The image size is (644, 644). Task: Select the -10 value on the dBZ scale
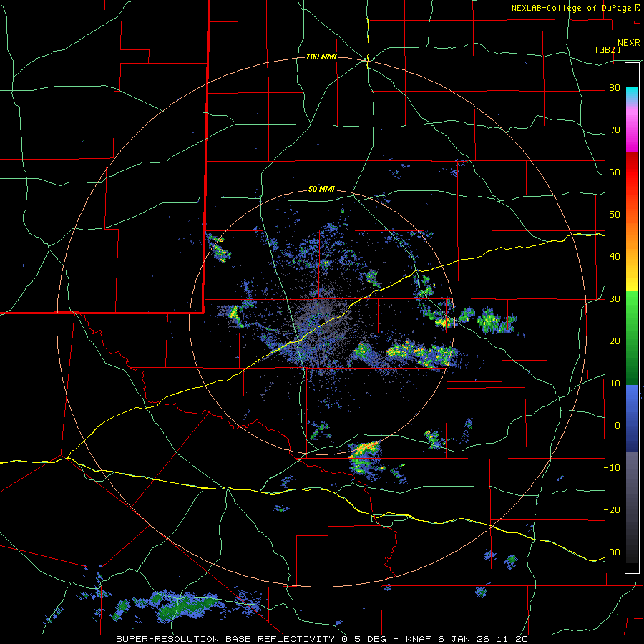click(613, 468)
